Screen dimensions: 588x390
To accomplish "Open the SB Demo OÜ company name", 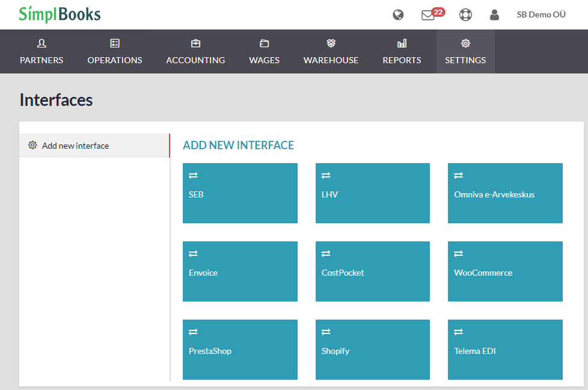I will point(541,14).
